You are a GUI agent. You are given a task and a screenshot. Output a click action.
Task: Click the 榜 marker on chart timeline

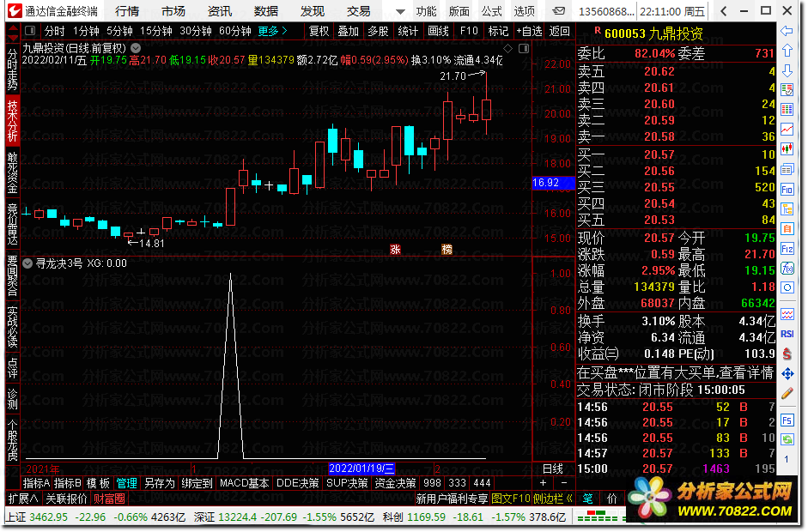(447, 249)
